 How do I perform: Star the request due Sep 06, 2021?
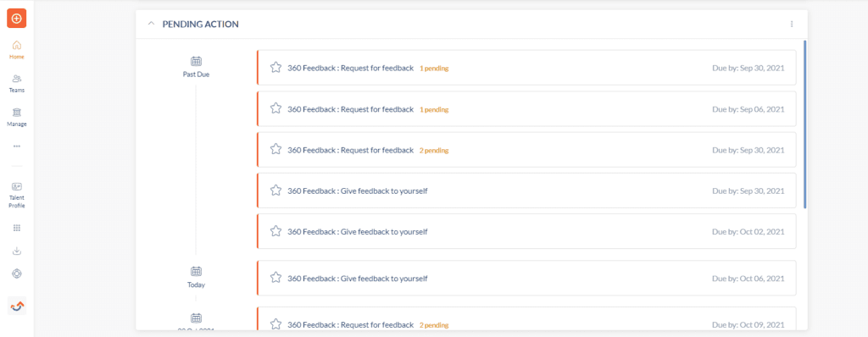point(275,109)
